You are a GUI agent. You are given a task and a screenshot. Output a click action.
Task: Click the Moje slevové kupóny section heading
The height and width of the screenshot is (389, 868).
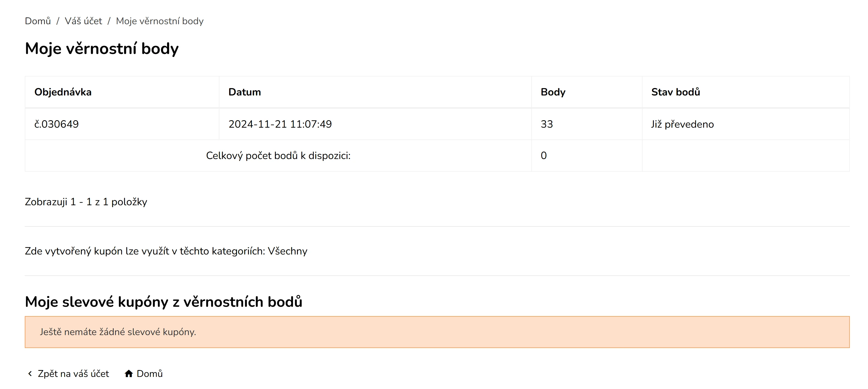(x=164, y=302)
